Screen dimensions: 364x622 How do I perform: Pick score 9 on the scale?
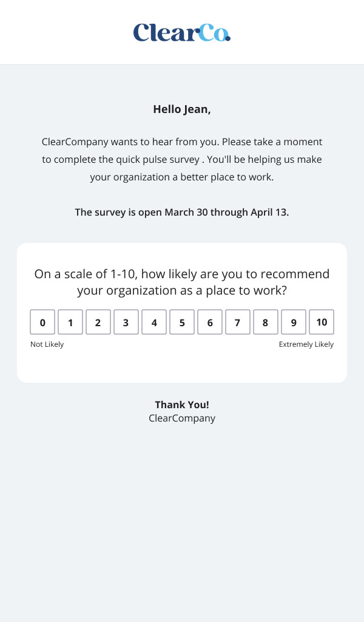294,322
